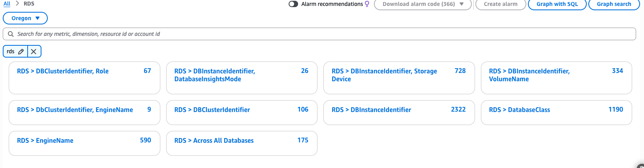Expand Download alarm code dropdown
Viewport: 644px width, 168px height.
[461, 4]
